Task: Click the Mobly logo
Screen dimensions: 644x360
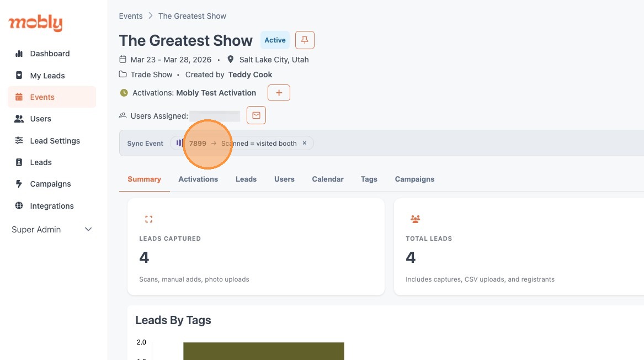Action: coord(35,23)
